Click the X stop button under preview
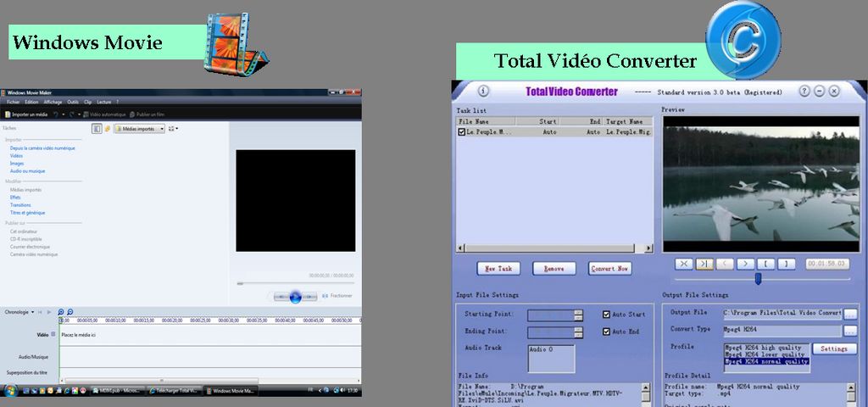Screen dimensions: 868x407 click(684, 265)
